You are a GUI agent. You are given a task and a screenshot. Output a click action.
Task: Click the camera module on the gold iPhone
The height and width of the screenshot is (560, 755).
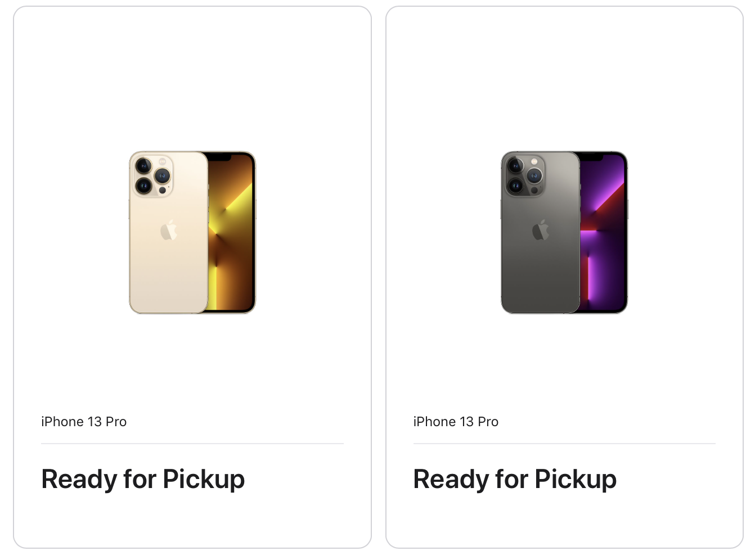153,175
